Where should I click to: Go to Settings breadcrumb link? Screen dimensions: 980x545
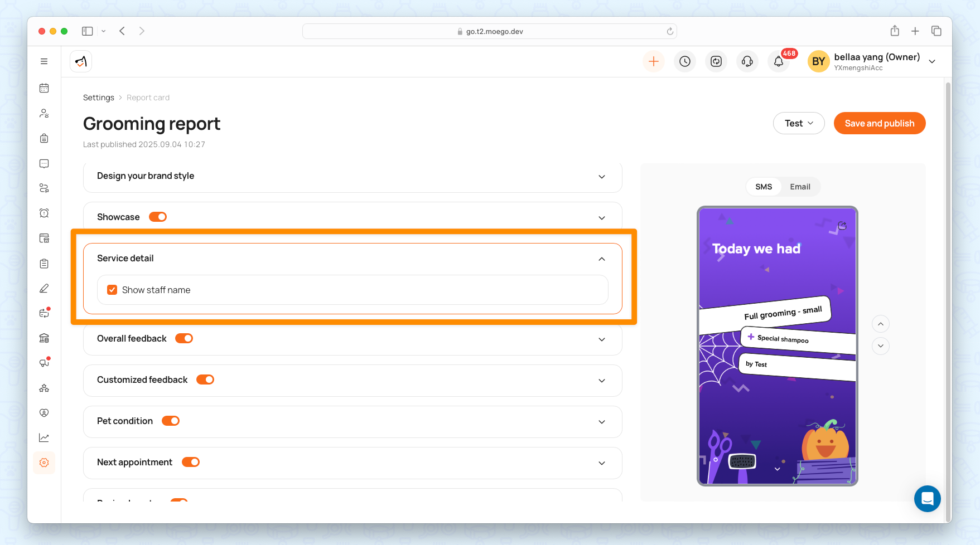click(99, 98)
